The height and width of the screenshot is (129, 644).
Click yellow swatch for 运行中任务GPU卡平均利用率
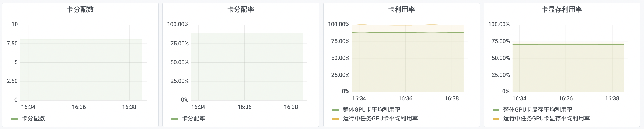click(x=335, y=119)
